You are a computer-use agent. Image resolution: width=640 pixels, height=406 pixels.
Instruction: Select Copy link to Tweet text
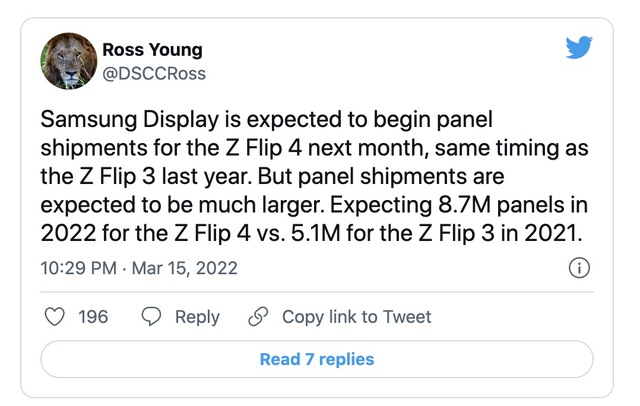(356, 317)
